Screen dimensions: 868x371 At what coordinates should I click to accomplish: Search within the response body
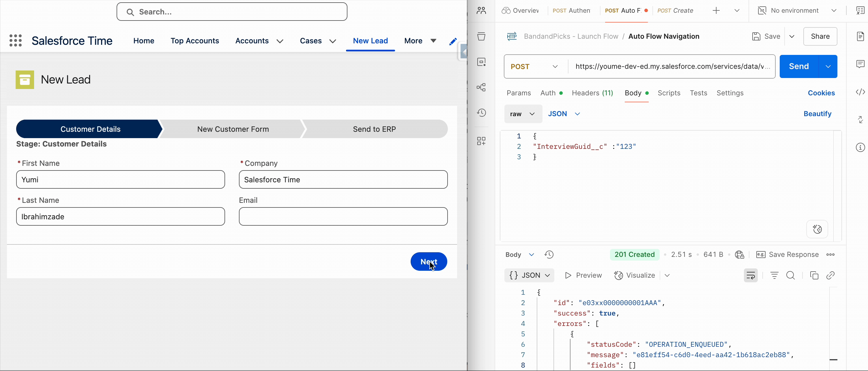pyautogui.click(x=790, y=276)
